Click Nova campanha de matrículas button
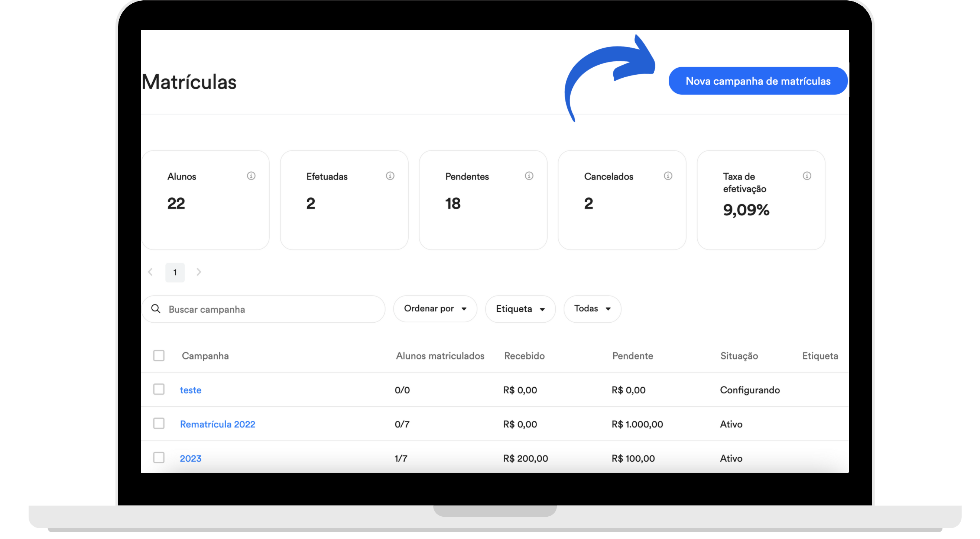This screenshot has width=980, height=539. click(x=758, y=81)
